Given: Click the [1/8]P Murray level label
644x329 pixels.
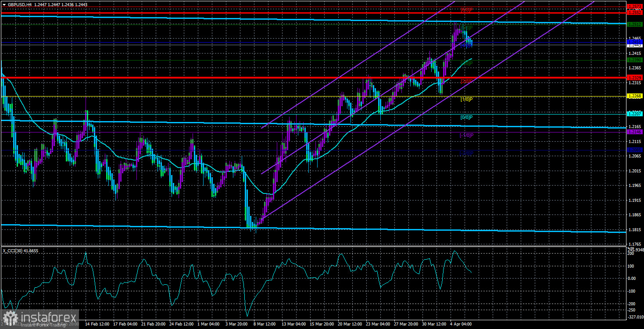Looking at the screenshot, I should coord(466,99).
